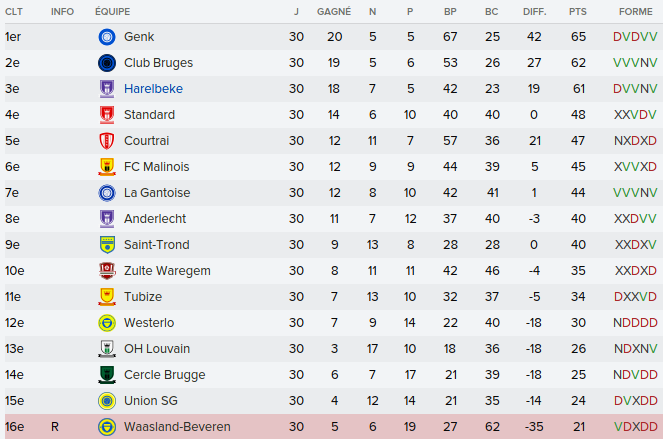Screen dimensions: 663x439
Task: Click the Standard club badge icon
Action: (107, 115)
